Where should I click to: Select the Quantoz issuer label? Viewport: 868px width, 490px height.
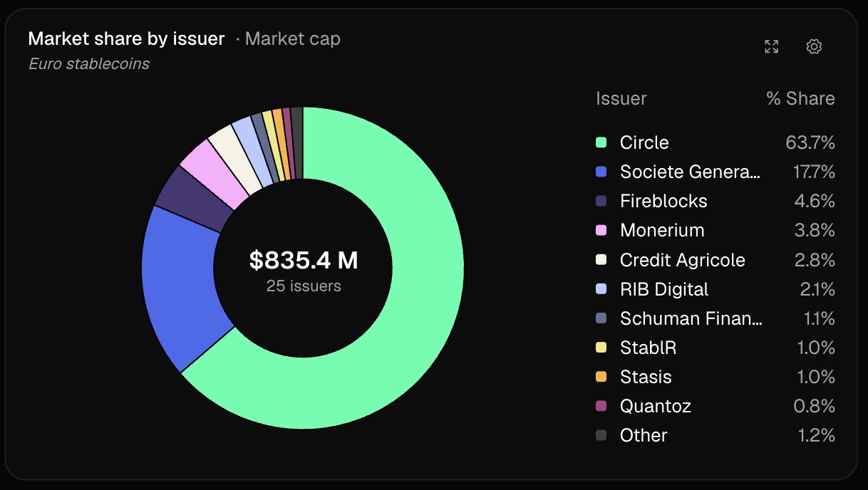[656, 406]
